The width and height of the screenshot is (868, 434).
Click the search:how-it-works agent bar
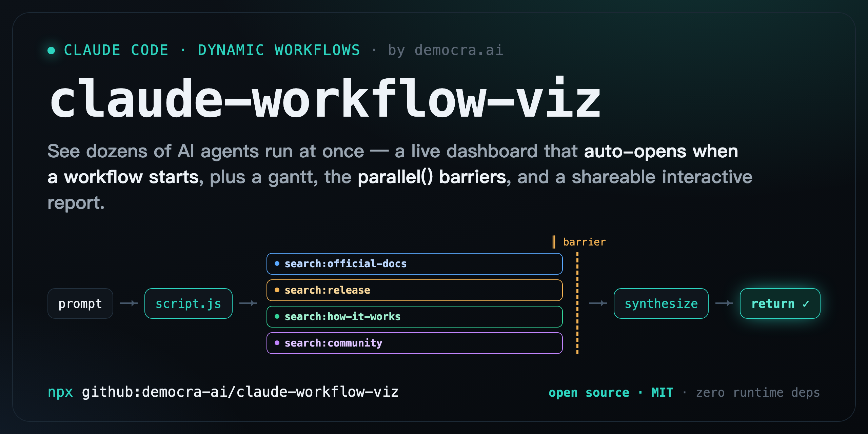coord(415,317)
